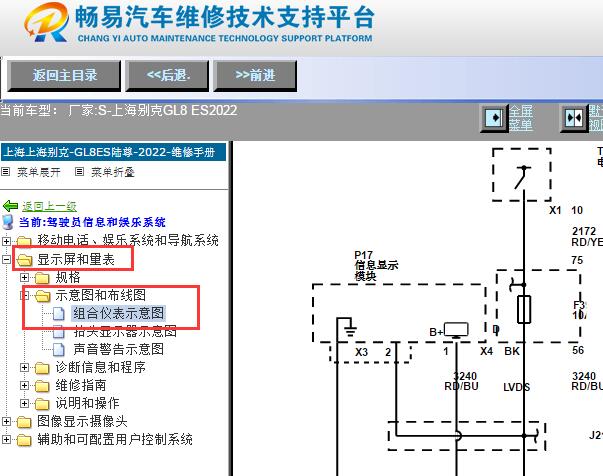Click the 当前:驾驶员信息和娱乐系统 heading

click(x=92, y=222)
